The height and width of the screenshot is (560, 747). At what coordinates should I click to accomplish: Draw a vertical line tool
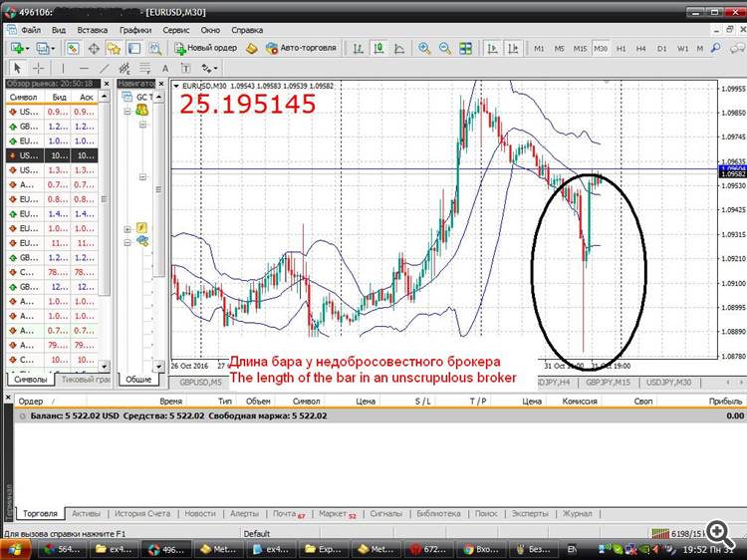(x=63, y=68)
